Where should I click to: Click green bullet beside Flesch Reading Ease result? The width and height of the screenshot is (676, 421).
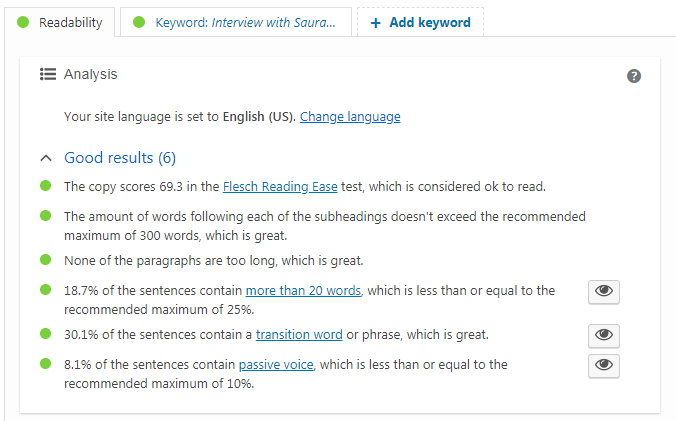[45, 186]
